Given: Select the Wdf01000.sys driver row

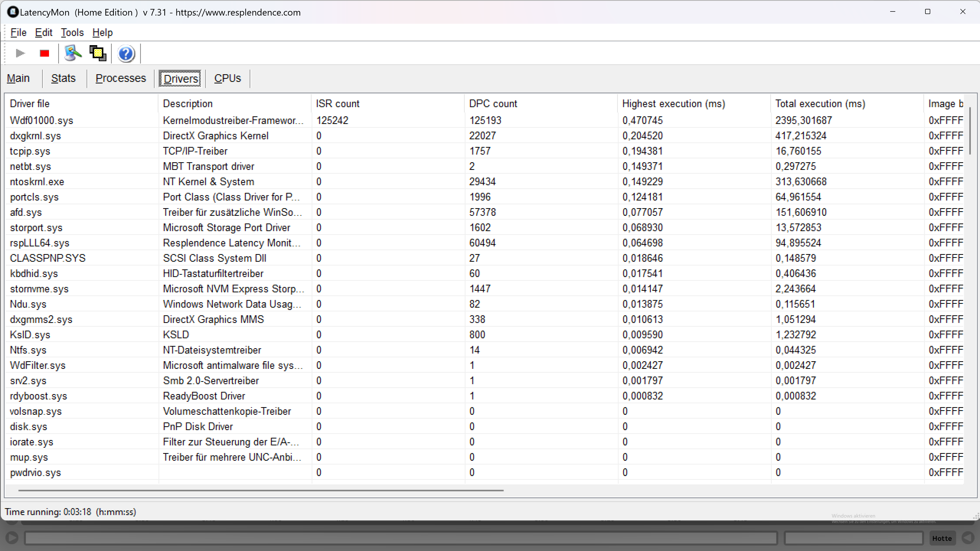Looking at the screenshot, I should pyautogui.click(x=484, y=120).
